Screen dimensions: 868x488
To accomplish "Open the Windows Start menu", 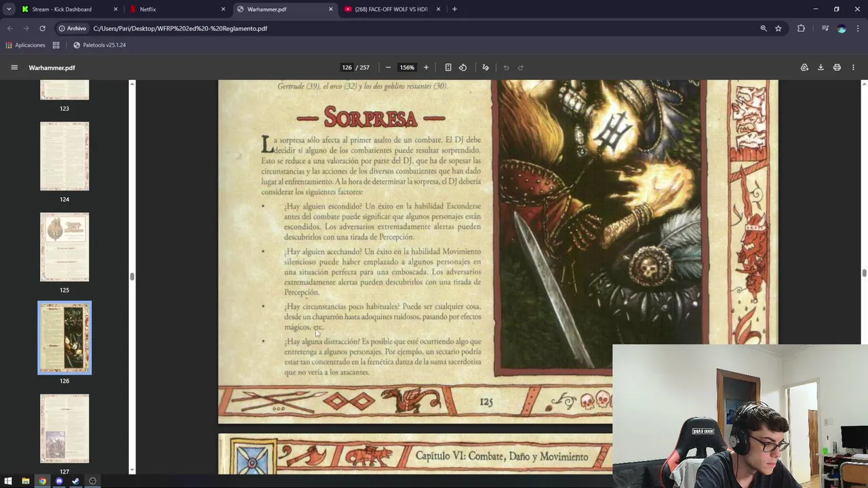I will click(8, 481).
